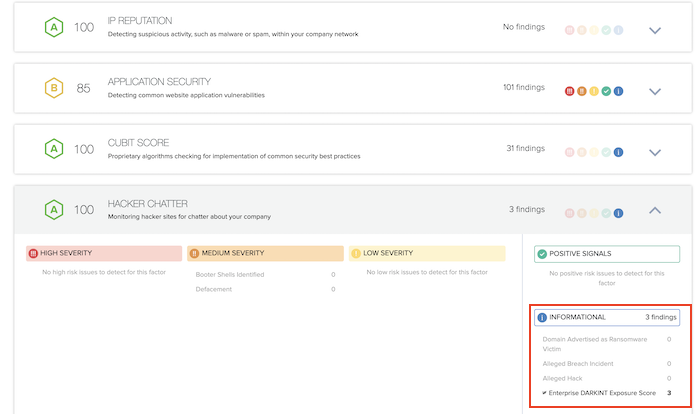Viewport: 700px width, 414px height.
Task: Click Hacker Chatter faded green positive dot
Action: (606, 213)
